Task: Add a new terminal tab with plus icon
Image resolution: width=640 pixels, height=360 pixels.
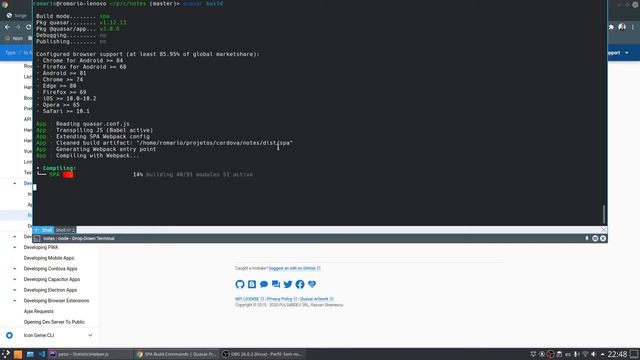Action: click(36, 230)
